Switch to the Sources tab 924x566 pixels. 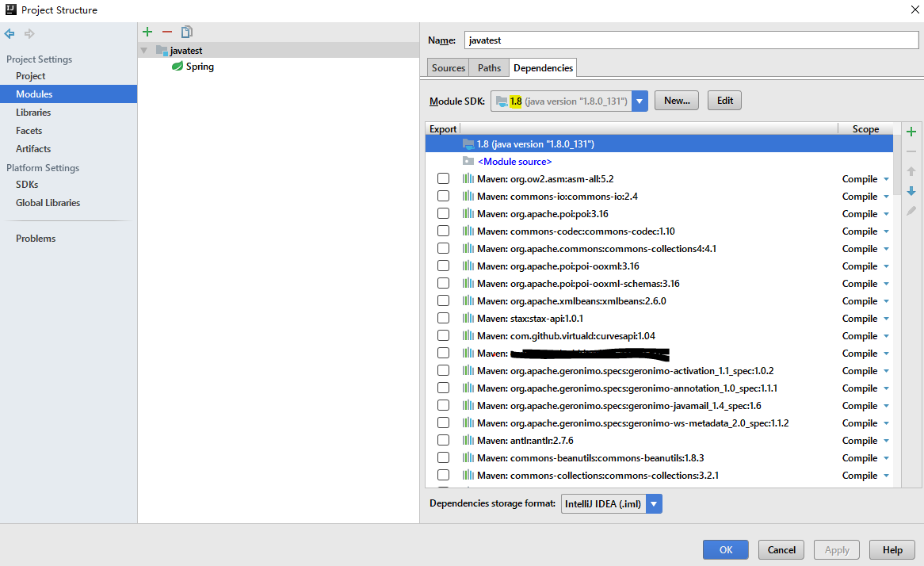click(x=448, y=68)
